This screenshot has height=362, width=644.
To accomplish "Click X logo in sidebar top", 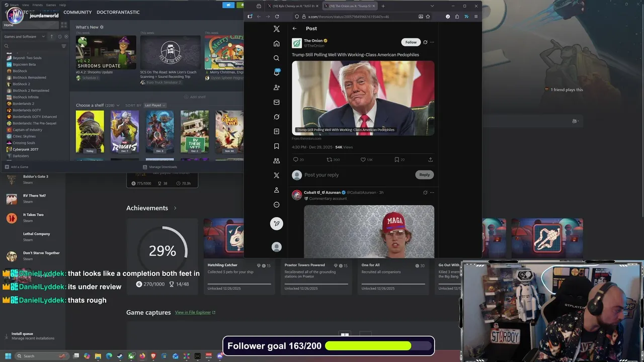I will click(x=276, y=29).
